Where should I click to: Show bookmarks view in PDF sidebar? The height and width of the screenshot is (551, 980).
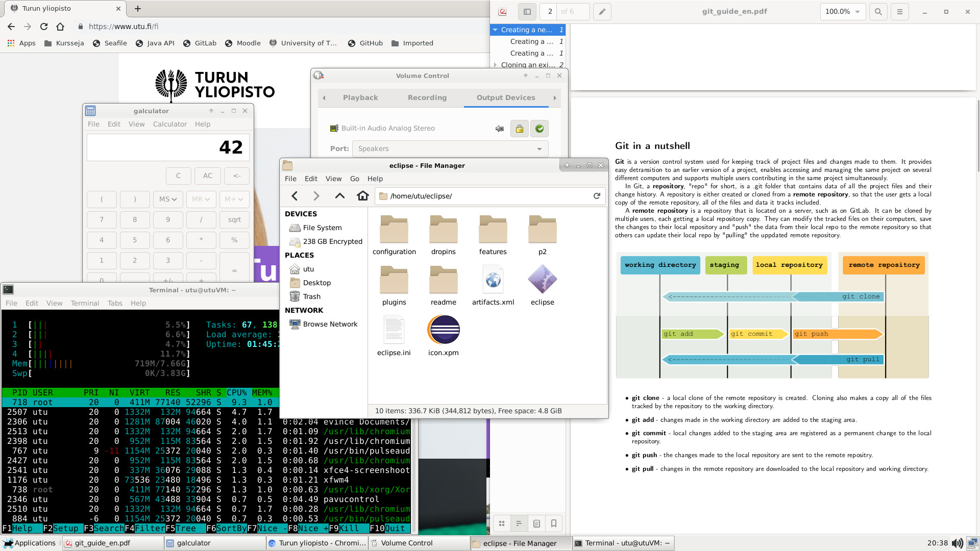pyautogui.click(x=554, y=523)
